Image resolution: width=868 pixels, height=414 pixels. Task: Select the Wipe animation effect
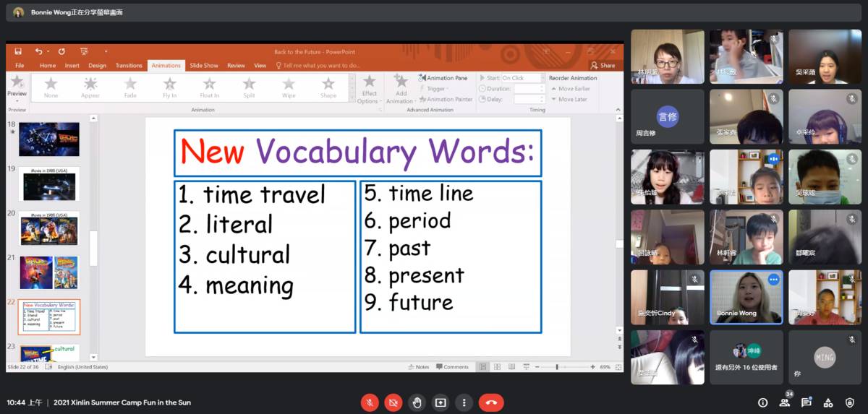tap(289, 87)
